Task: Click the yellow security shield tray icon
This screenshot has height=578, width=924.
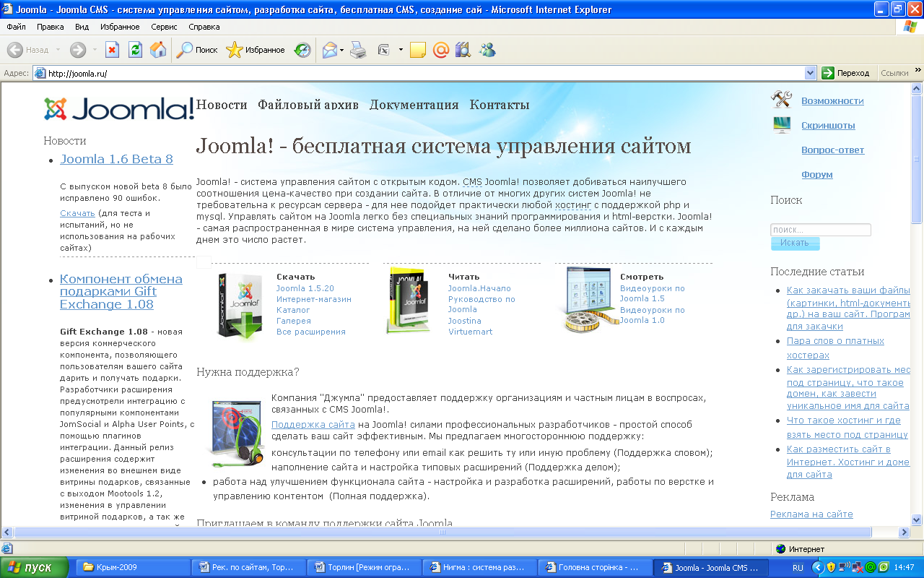Action: click(831, 567)
